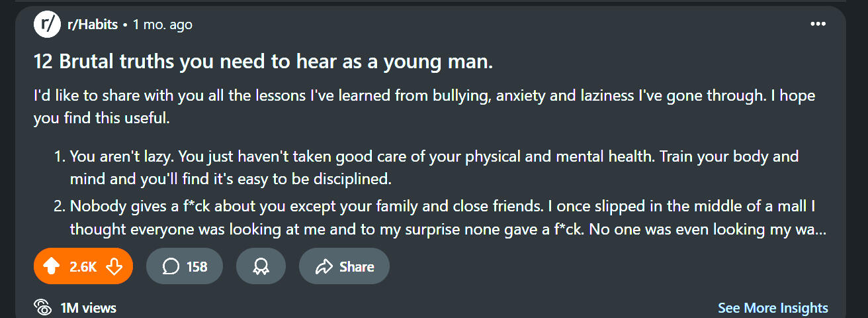This screenshot has width=868, height=318.
Task: Click the r/Habits community avatar
Action: [x=46, y=25]
